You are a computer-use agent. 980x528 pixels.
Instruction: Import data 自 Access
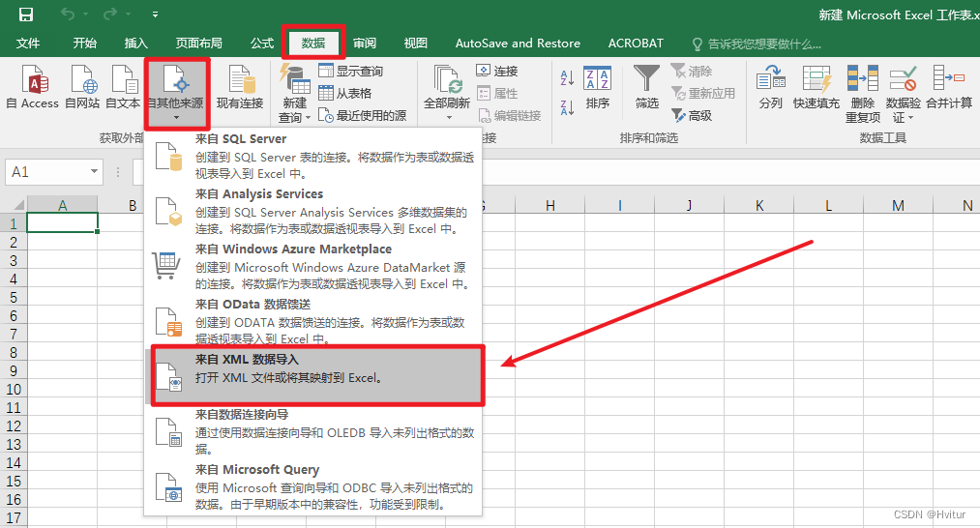(x=33, y=87)
